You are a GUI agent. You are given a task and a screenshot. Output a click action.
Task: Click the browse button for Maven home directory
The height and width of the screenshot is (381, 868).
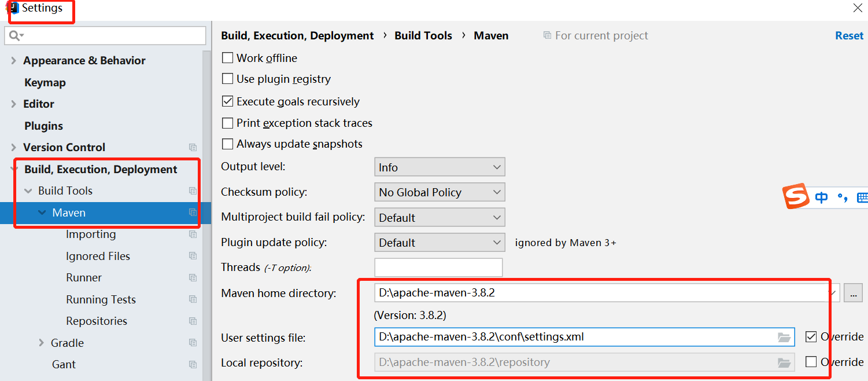pos(853,293)
